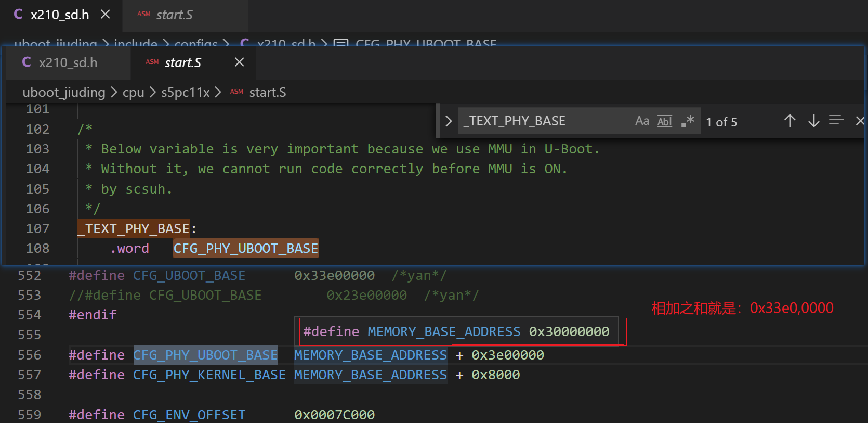Click line number 103 in gutter

coord(37,149)
